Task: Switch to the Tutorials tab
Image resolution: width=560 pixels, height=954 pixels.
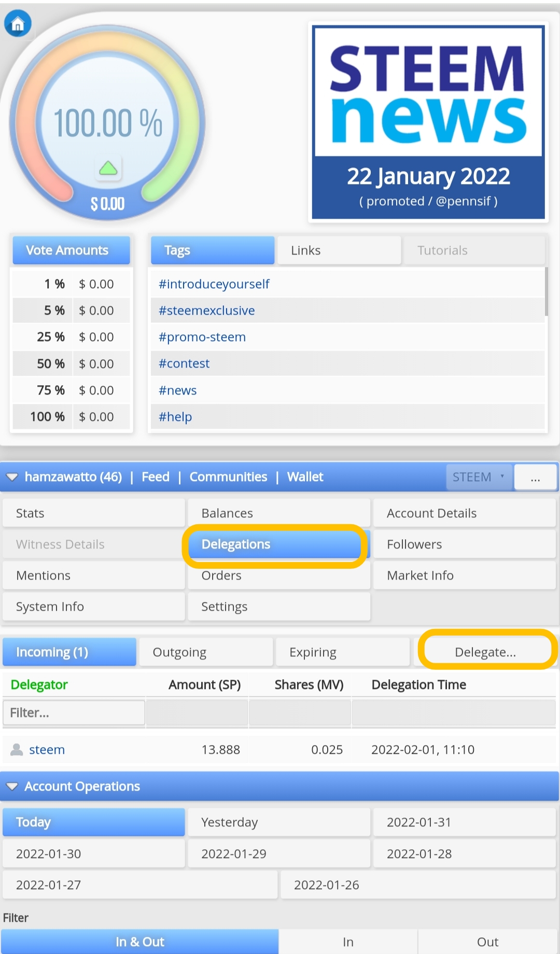Action: [x=474, y=250]
